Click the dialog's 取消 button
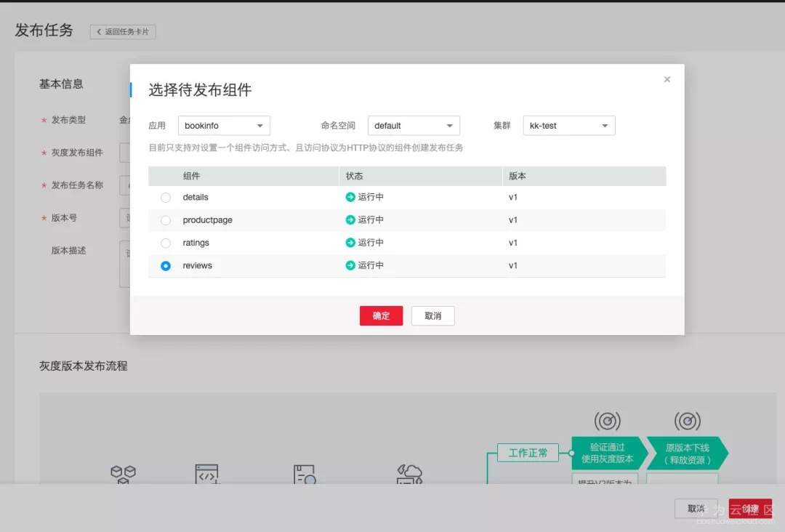The width and height of the screenshot is (785, 532). 432,316
